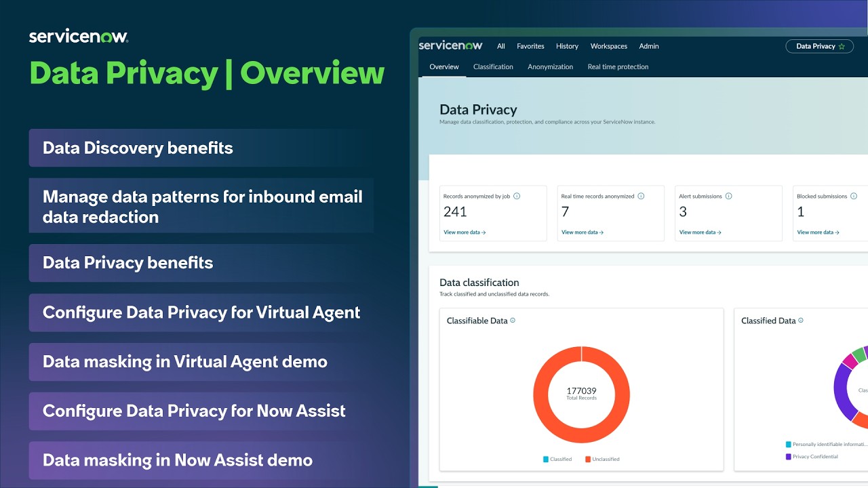The image size is (868, 488).
Task: Click the Classified Data info icon
Action: tap(801, 321)
